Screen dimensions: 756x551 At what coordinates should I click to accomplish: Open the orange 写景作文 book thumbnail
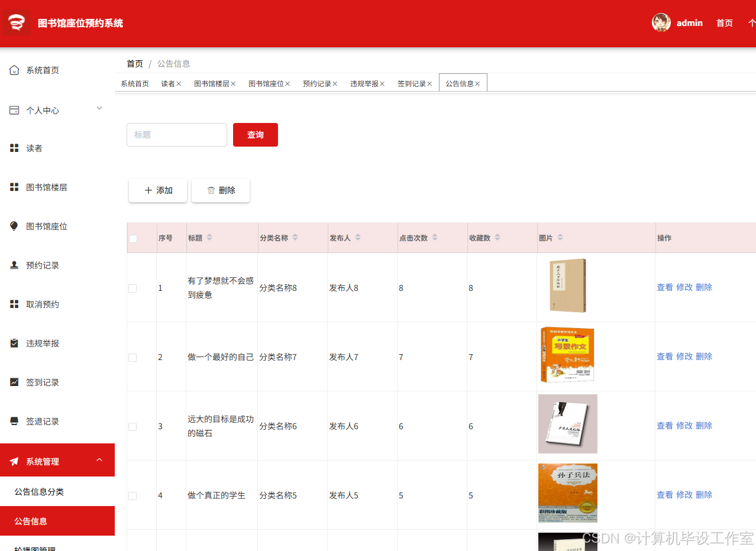[567, 355]
